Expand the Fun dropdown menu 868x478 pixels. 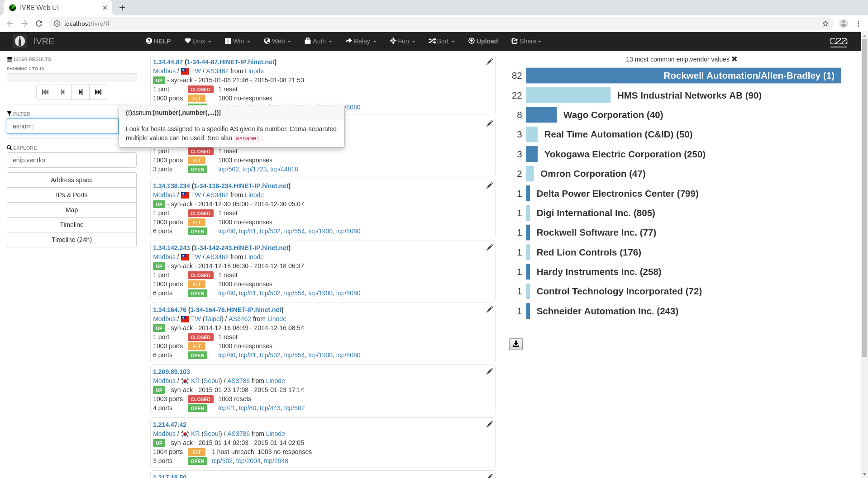pos(403,41)
